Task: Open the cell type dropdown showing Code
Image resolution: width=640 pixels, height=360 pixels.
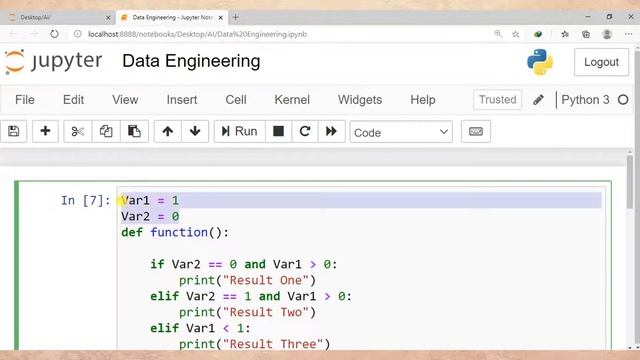Action: click(x=401, y=132)
